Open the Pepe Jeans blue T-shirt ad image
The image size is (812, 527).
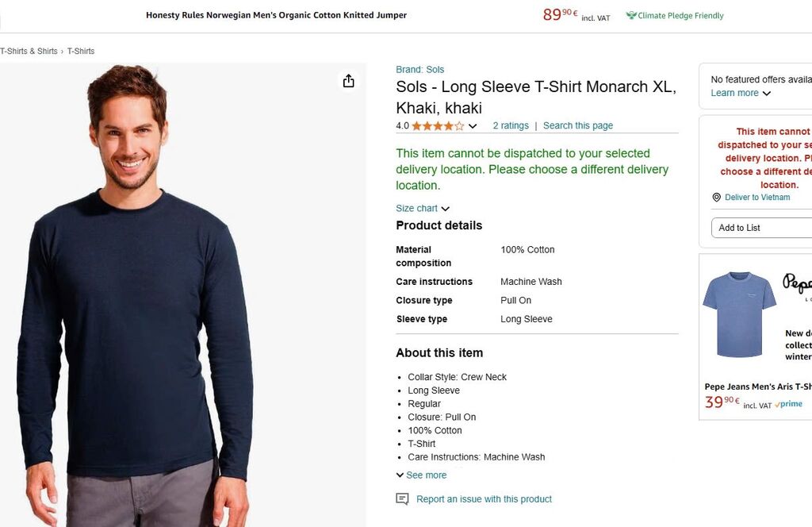pyautogui.click(x=739, y=314)
